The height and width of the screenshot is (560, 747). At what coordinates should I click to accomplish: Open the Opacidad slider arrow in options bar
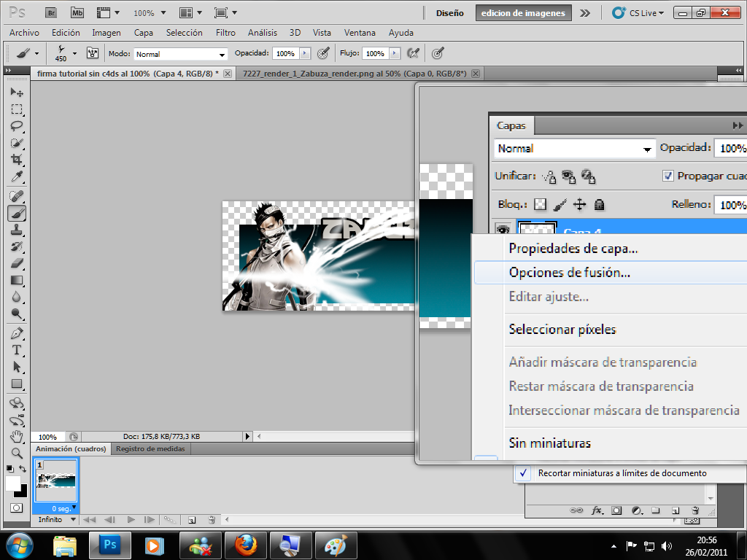305,53
